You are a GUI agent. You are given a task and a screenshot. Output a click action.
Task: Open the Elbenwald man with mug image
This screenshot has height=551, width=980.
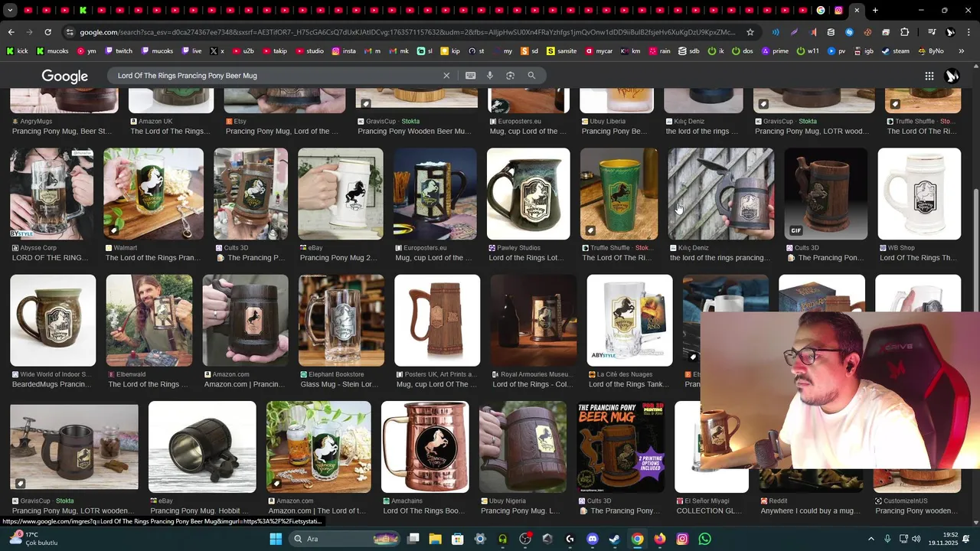tap(149, 321)
